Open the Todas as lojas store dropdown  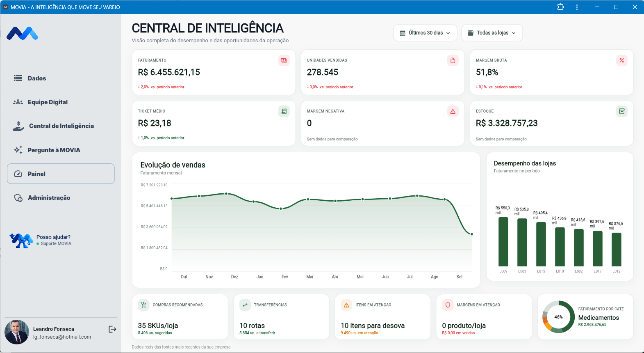[492, 33]
